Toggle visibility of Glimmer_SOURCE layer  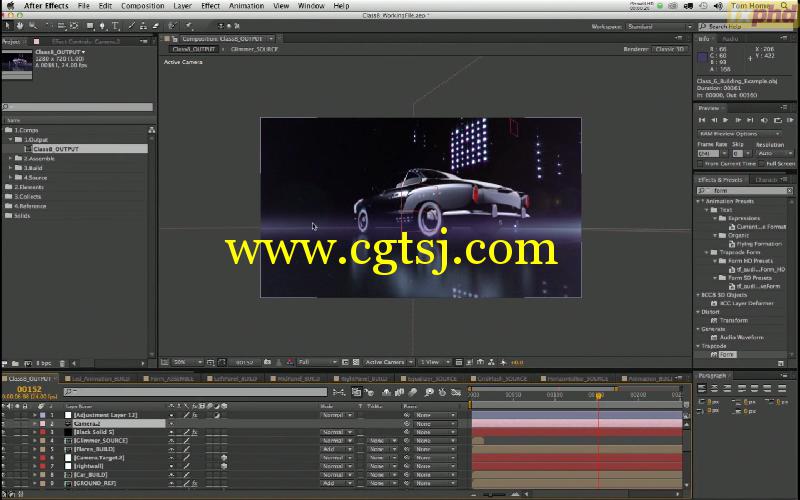pos(4,441)
